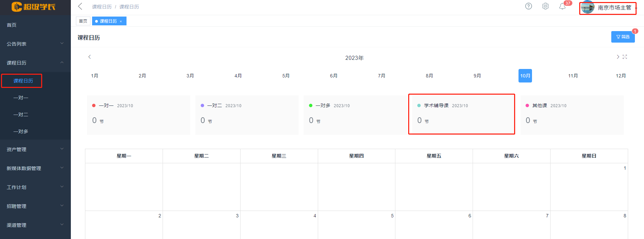The width and height of the screenshot is (644, 239).
Task: Go to next year using right chevron
Action: [618, 57]
